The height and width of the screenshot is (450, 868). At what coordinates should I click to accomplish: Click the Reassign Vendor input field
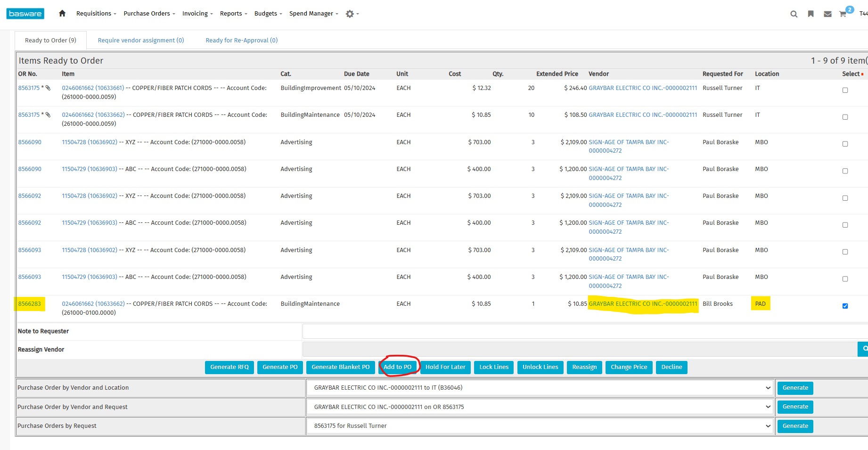pyautogui.click(x=580, y=349)
